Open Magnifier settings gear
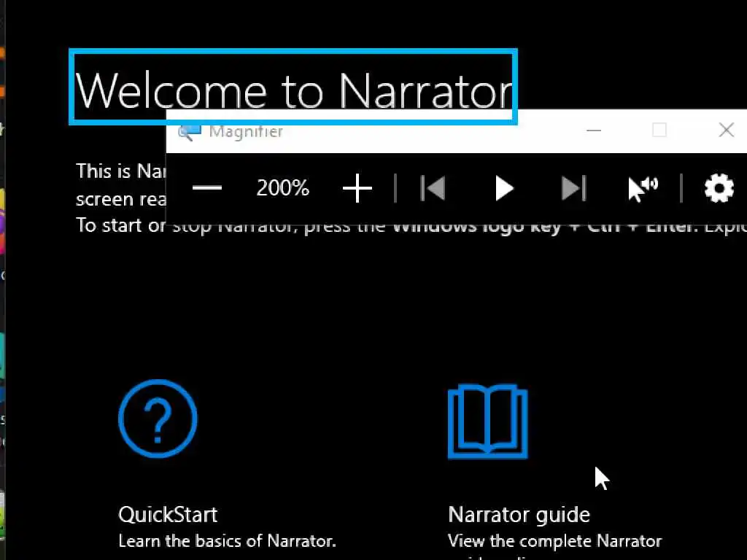The width and height of the screenshot is (747, 560). click(719, 188)
